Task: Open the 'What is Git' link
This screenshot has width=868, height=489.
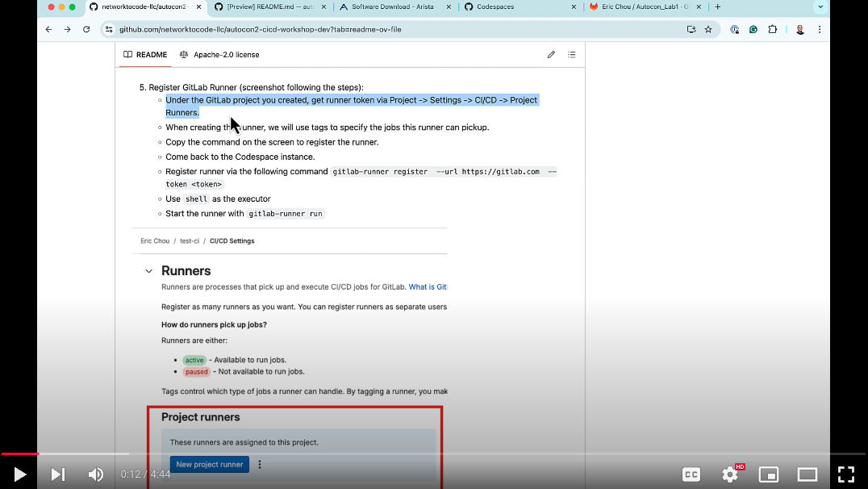Action: coord(428,287)
